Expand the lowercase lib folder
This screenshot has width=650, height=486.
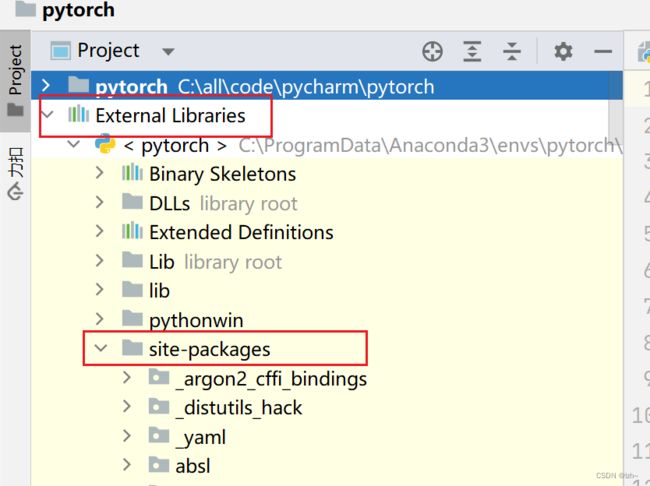point(99,289)
